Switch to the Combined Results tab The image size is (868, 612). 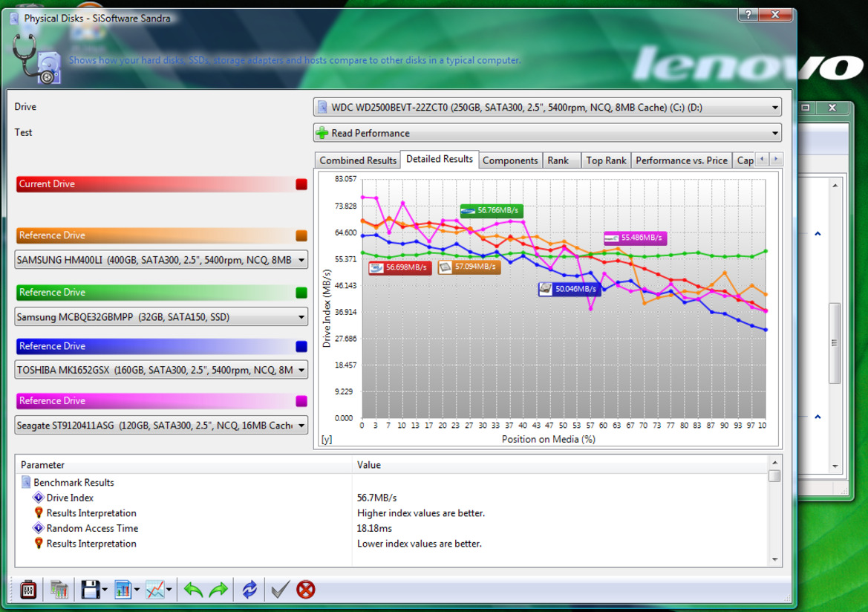point(358,160)
